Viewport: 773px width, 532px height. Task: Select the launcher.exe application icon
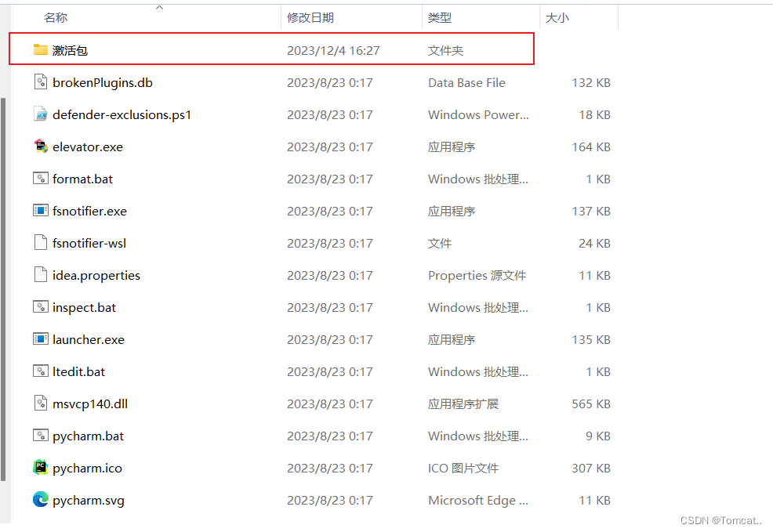(x=41, y=339)
